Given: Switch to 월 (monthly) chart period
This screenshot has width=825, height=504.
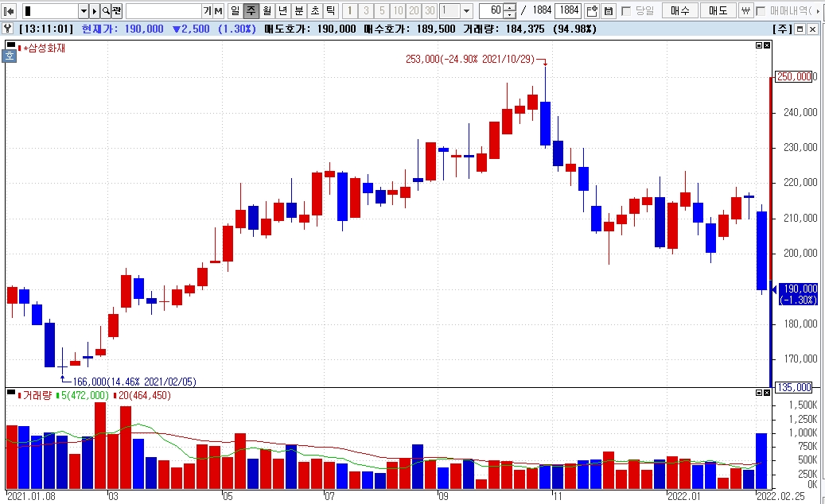Looking at the screenshot, I should [x=267, y=11].
